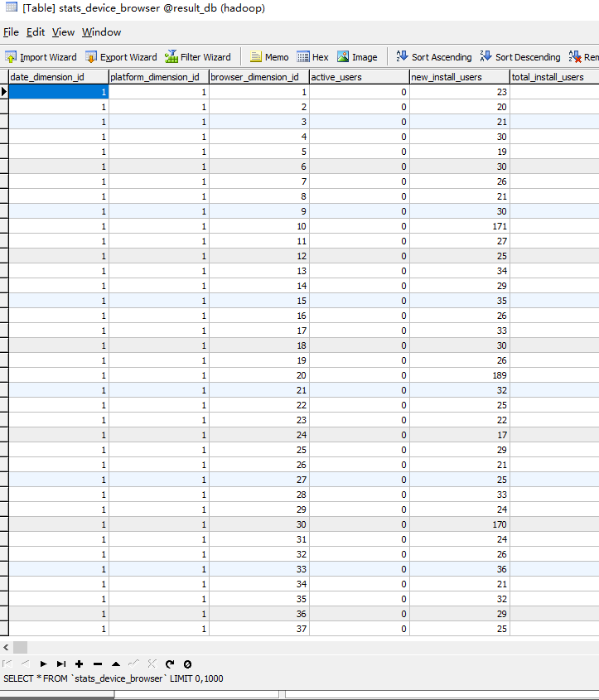Click the SELECT query text in status bar
The height and width of the screenshot is (700, 599).
point(114,678)
